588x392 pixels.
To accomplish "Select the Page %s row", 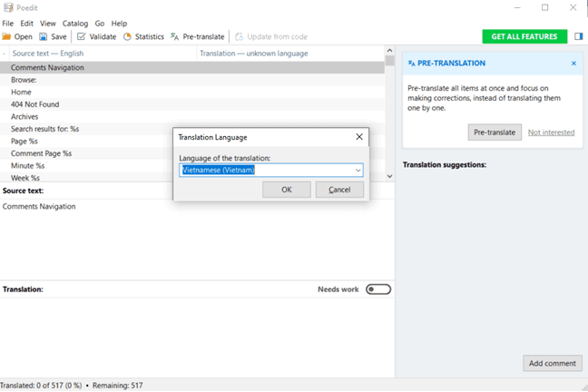I will (86, 142).
